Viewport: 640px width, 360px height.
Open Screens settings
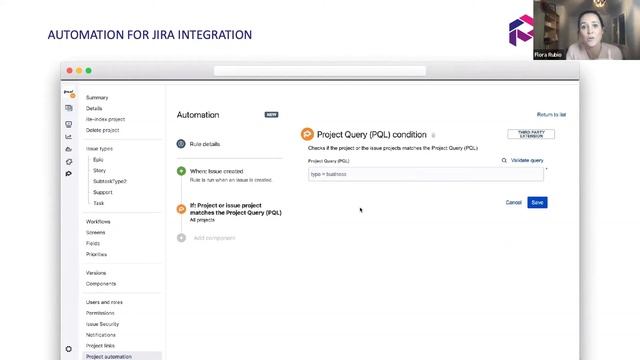click(96, 232)
